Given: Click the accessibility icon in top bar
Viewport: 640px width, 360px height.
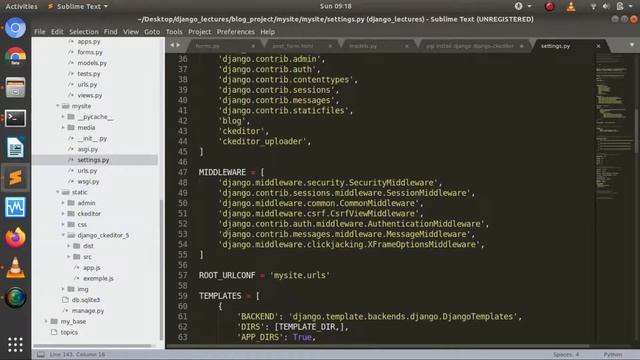Looking at the screenshot, I should coord(518,6).
